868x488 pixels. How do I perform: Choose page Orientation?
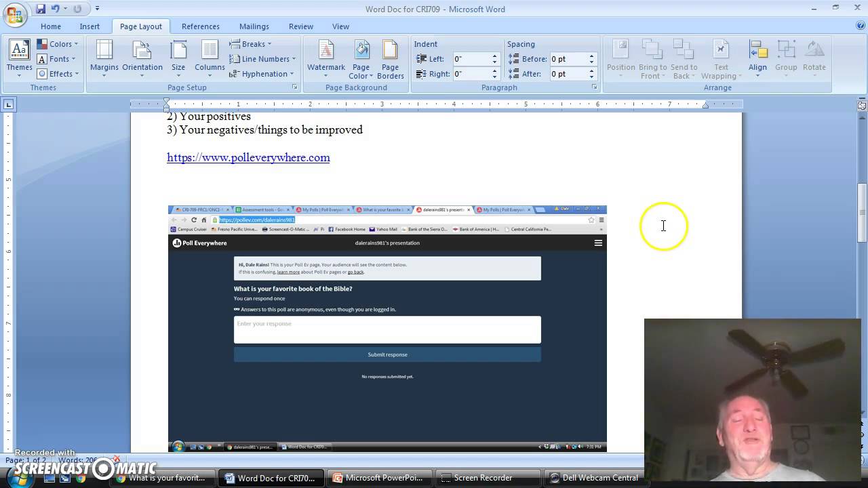tap(142, 58)
